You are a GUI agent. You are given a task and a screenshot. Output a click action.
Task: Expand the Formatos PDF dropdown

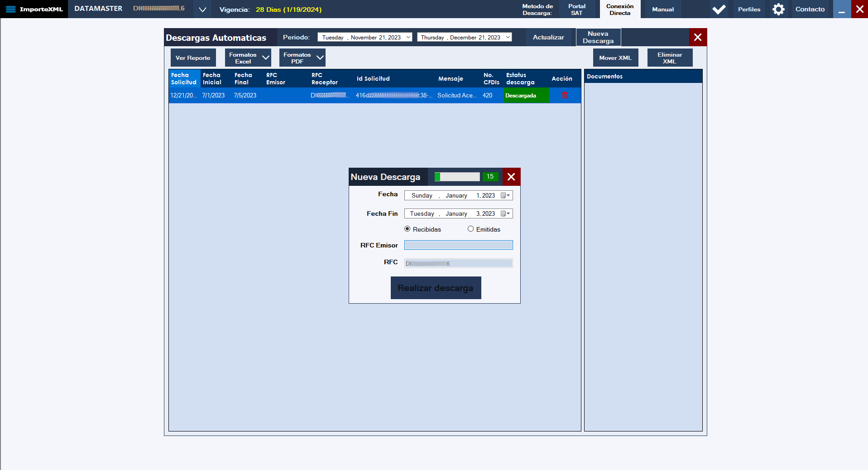[320, 58]
